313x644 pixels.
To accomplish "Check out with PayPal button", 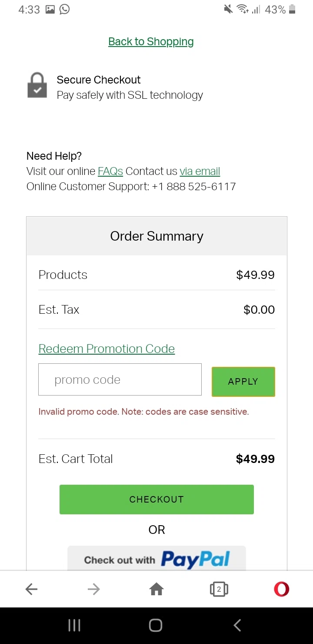I will click(x=156, y=559).
